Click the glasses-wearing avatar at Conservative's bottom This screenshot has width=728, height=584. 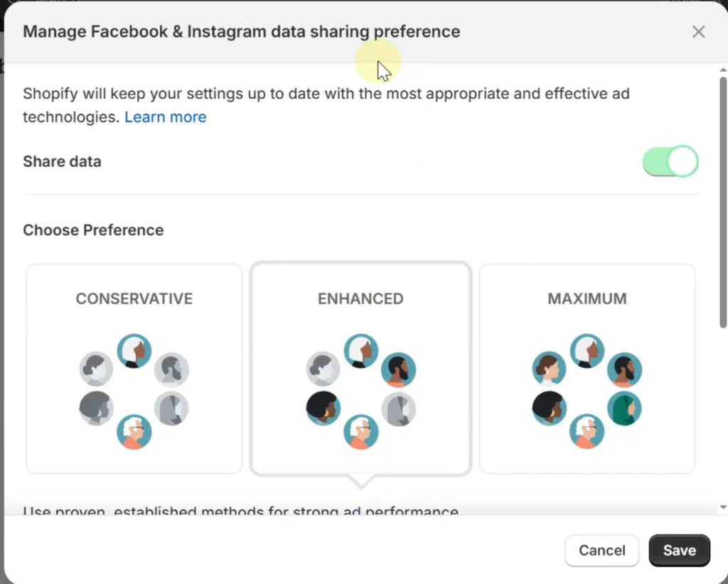tap(134, 432)
